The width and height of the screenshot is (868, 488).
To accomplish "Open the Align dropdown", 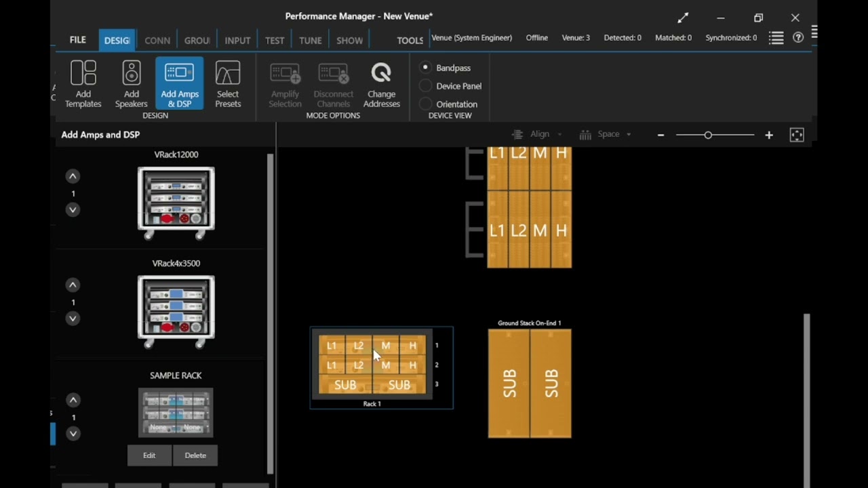I will (x=537, y=134).
